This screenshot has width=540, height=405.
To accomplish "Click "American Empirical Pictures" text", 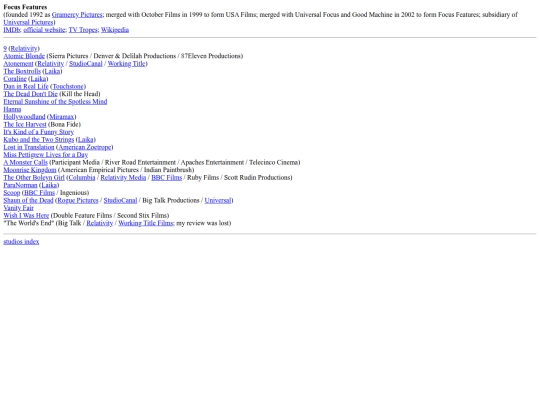I will click(x=99, y=170).
